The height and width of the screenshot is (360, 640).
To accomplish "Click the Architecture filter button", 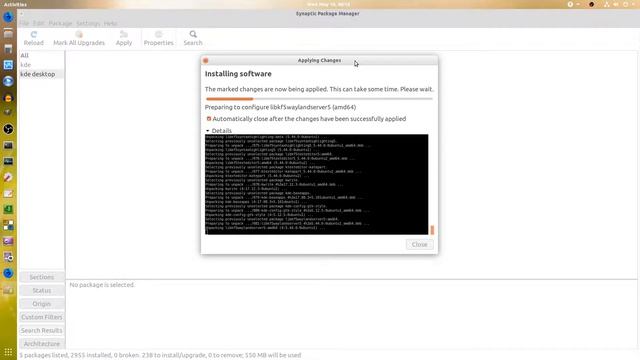I will click(x=42, y=344).
